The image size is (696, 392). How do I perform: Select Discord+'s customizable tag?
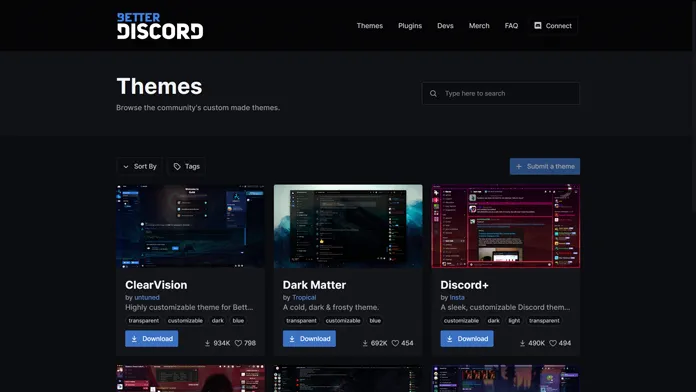[461, 321]
